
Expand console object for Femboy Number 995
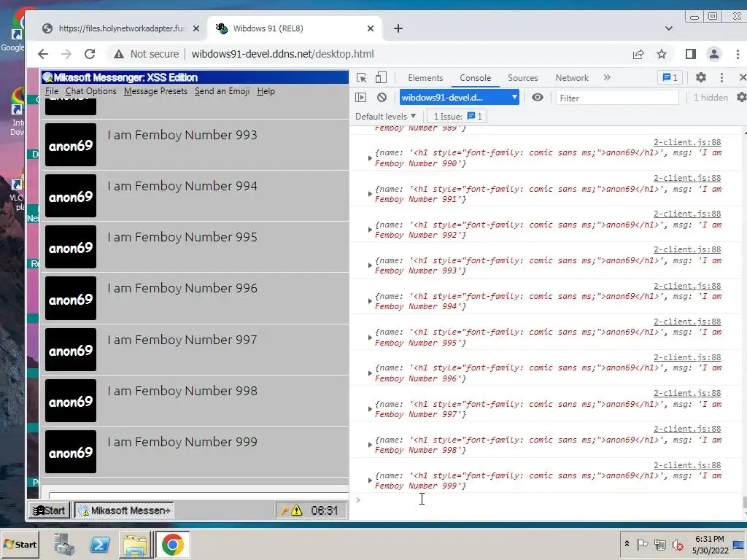[x=370, y=337]
